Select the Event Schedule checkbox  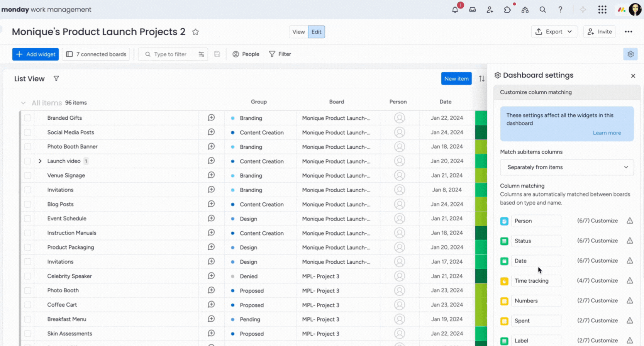point(28,219)
